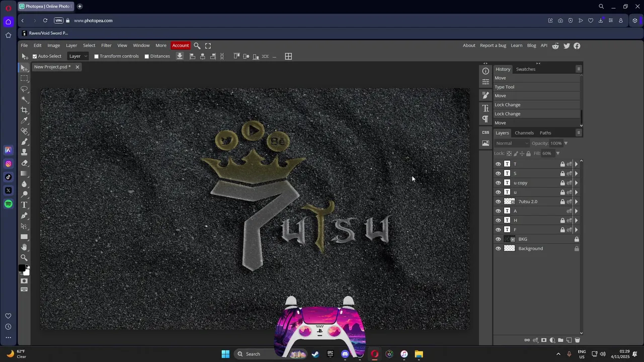Select the Eraser tool
The image size is (644, 362).
pos(24,163)
